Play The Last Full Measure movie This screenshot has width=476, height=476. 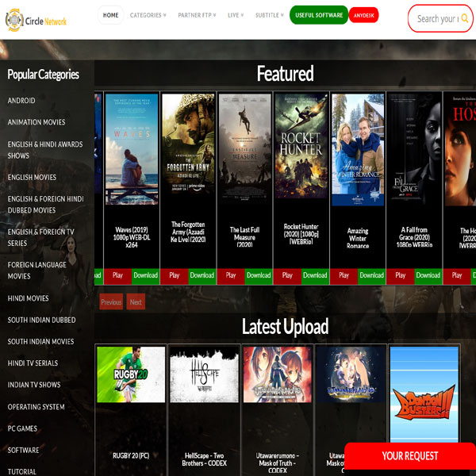(231, 275)
